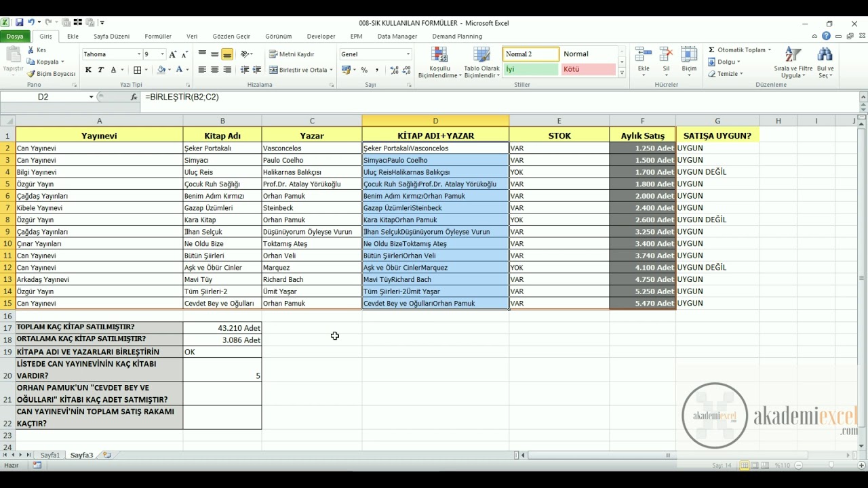Click the insert new worksheet icon

tap(107, 455)
